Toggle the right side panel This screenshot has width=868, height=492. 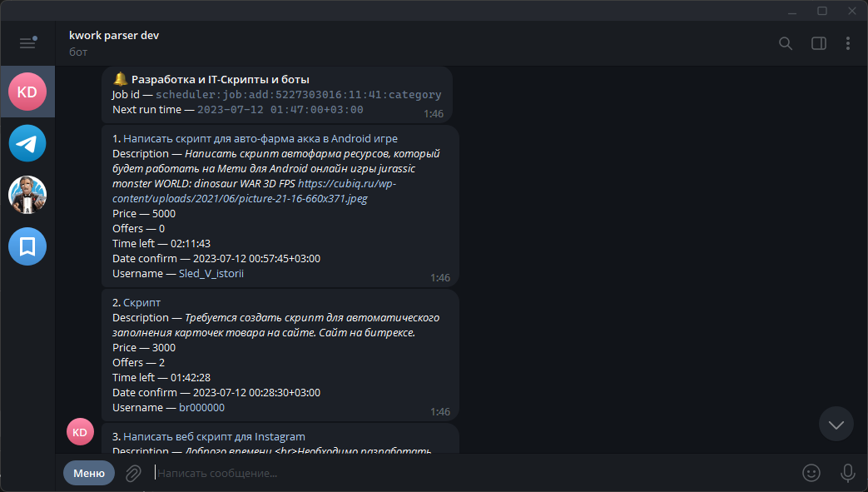[819, 43]
